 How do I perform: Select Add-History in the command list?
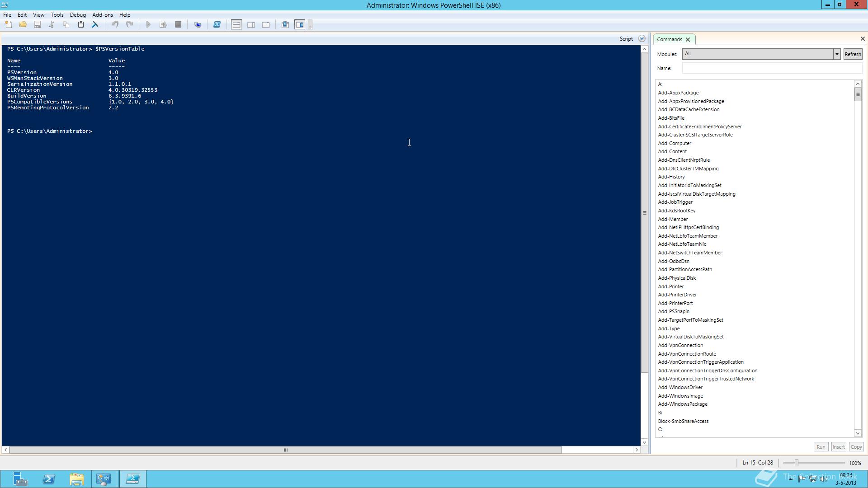tap(671, 177)
